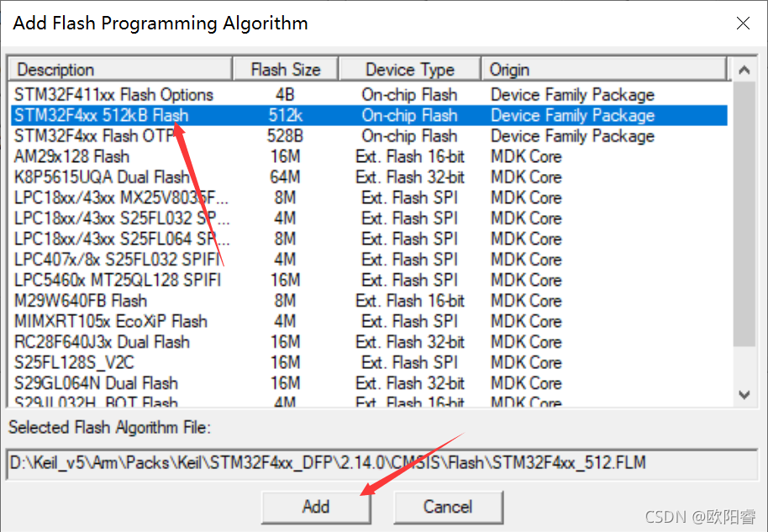Select STM32F411xx Flash Options row
Viewport: 768px width, 532px height.
click(369, 94)
